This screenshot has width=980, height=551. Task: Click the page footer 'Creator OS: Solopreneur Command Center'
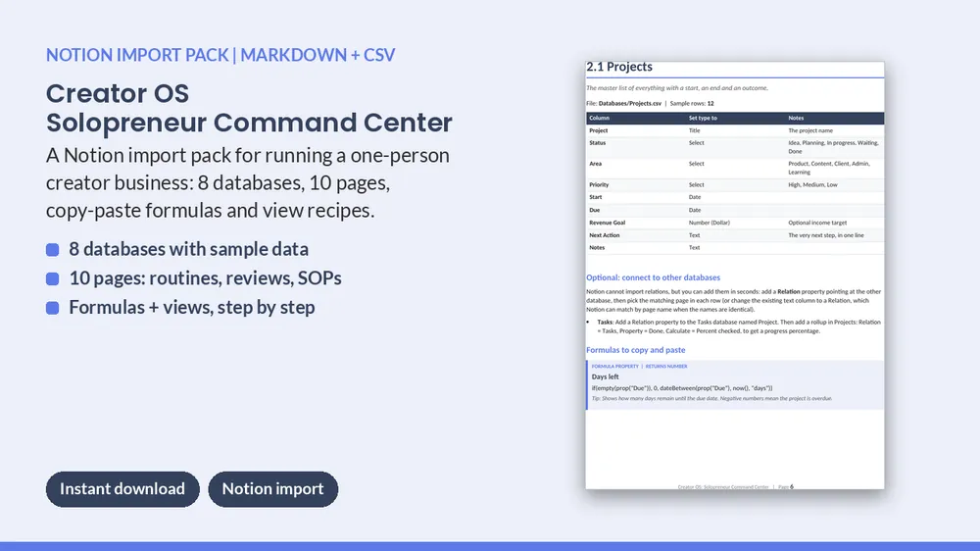coord(723,486)
